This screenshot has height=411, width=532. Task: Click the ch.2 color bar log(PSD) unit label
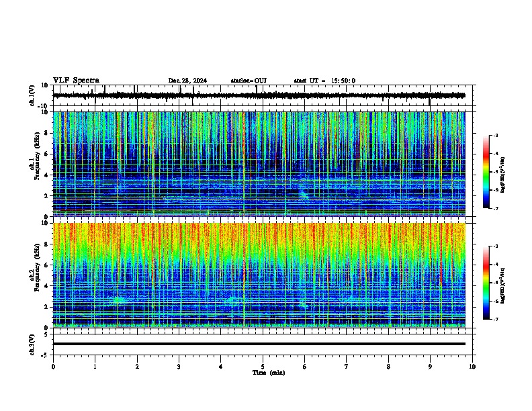pos(503,286)
